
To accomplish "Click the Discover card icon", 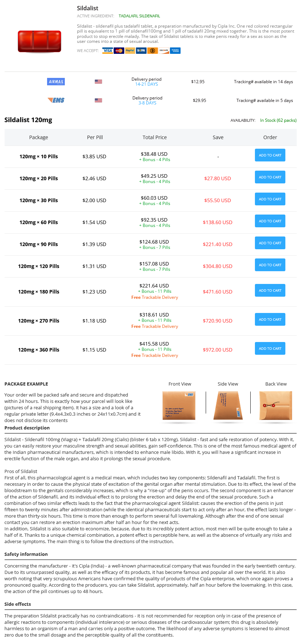I will tap(164, 51).
